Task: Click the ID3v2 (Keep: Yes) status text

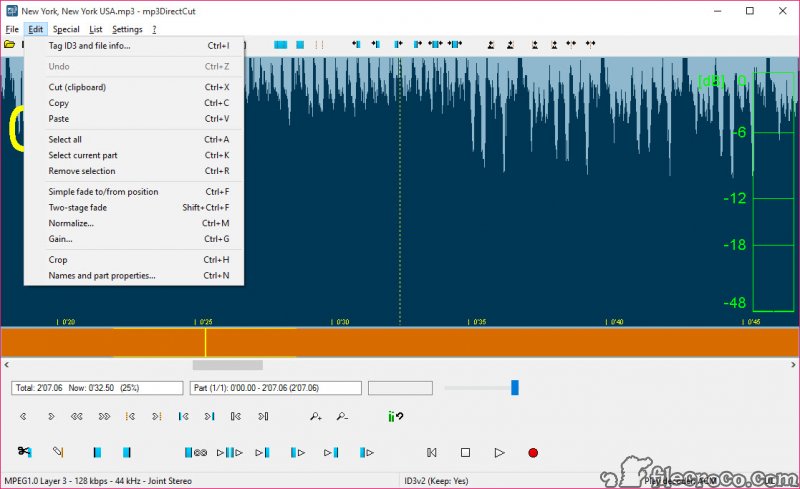Action: 436,481
